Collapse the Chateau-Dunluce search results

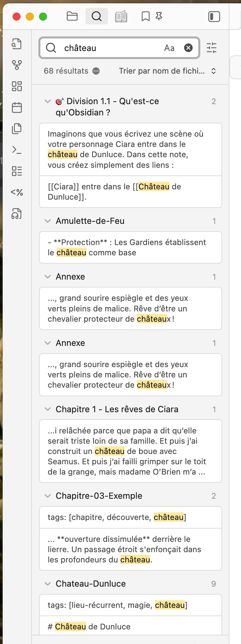click(47, 584)
